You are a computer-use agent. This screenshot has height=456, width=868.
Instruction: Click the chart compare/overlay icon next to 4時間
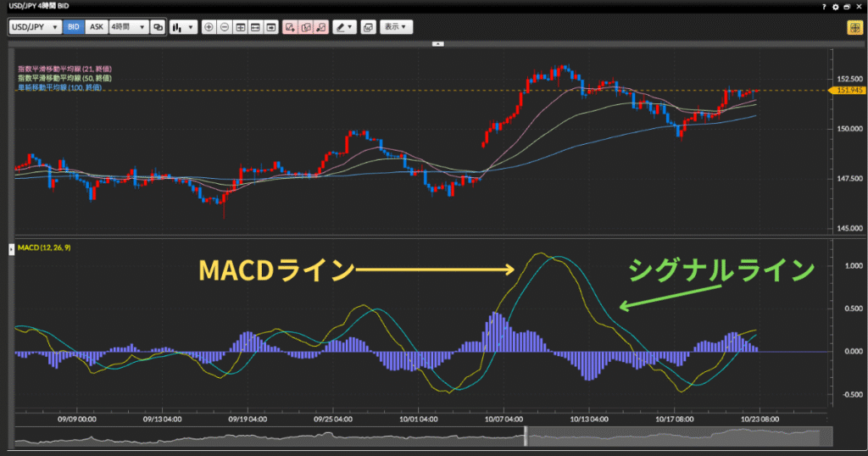(158, 27)
